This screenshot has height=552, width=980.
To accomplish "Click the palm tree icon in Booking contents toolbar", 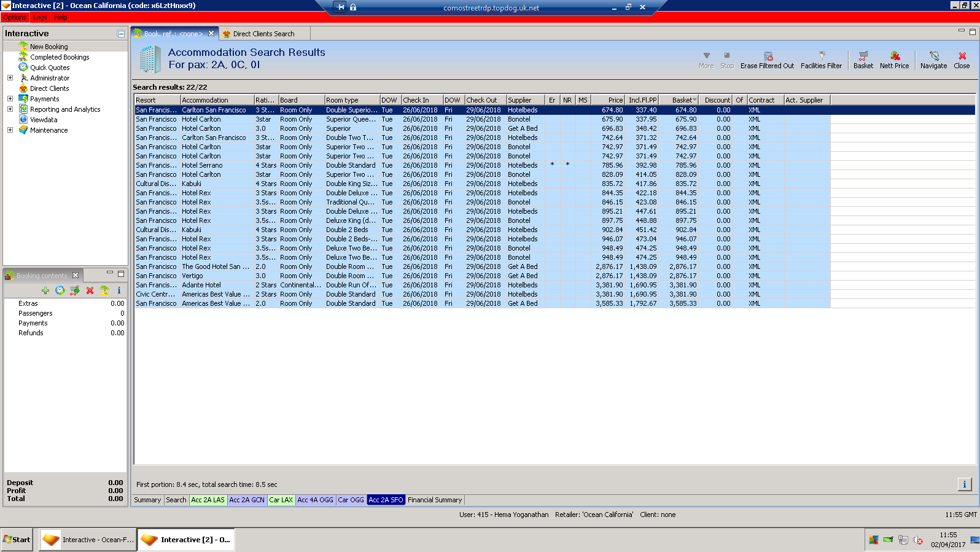I will [x=104, y=290].
